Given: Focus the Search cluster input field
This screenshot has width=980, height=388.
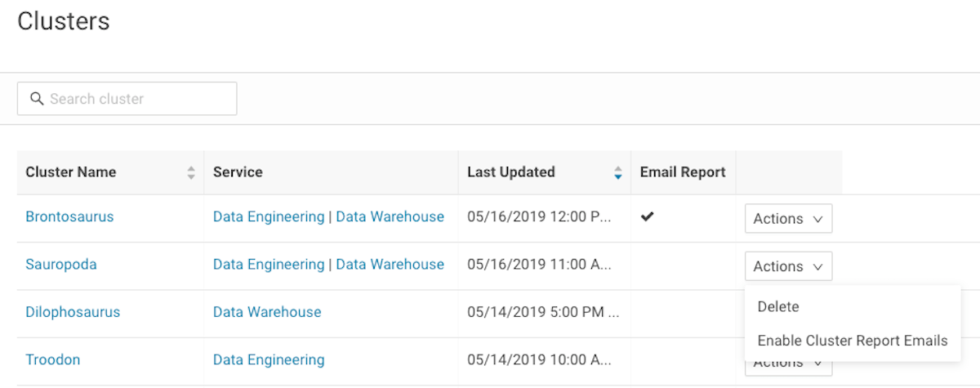Looking at the screenshot, I should (x=139, y=99).
